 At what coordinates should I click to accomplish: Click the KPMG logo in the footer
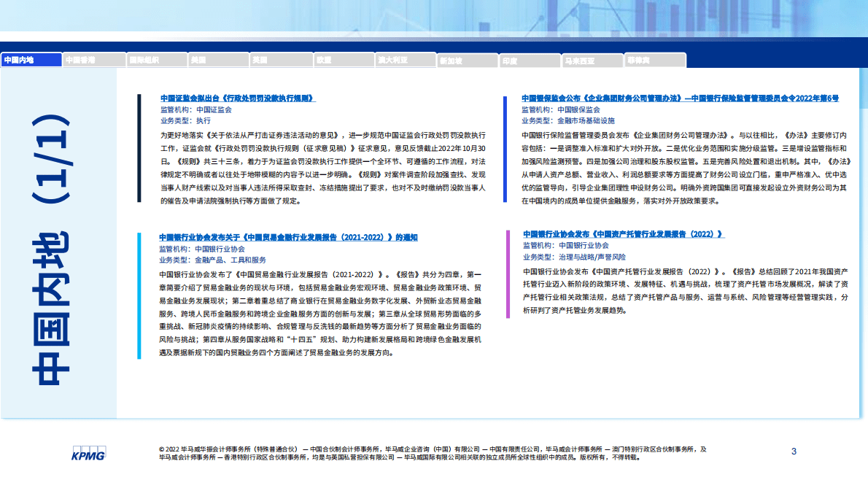pos(88,454)
